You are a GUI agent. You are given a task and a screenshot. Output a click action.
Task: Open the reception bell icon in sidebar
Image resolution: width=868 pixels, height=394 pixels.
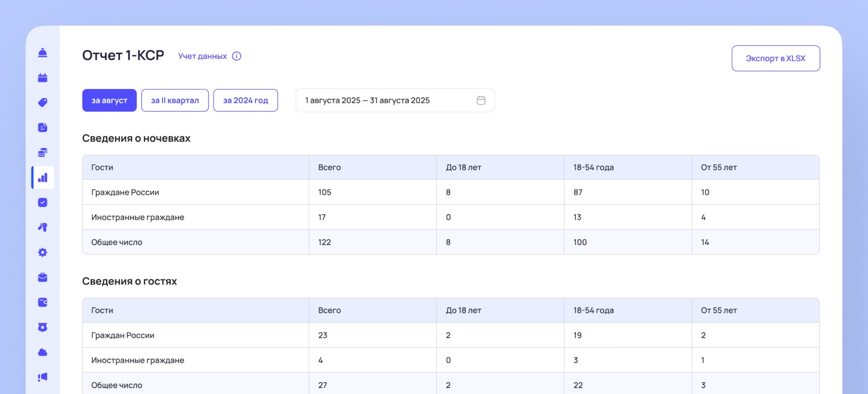click(42, 53)
